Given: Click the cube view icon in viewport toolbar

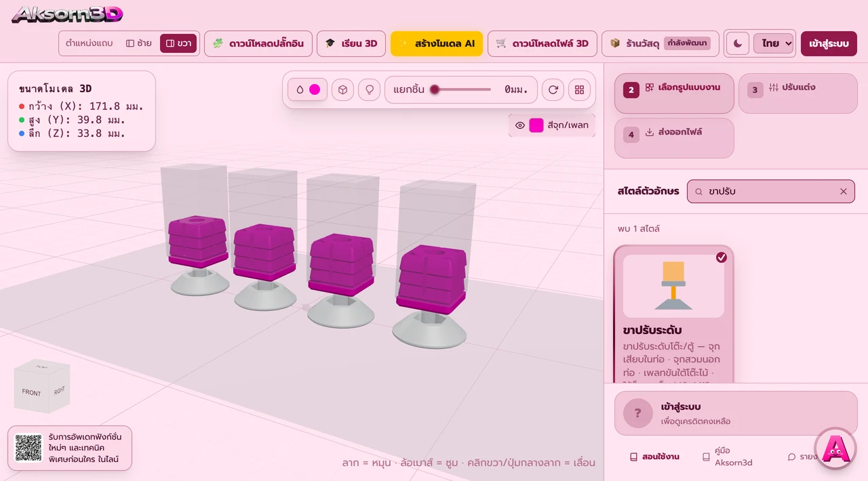Looking at the screenshot, I should pos(343,89).
